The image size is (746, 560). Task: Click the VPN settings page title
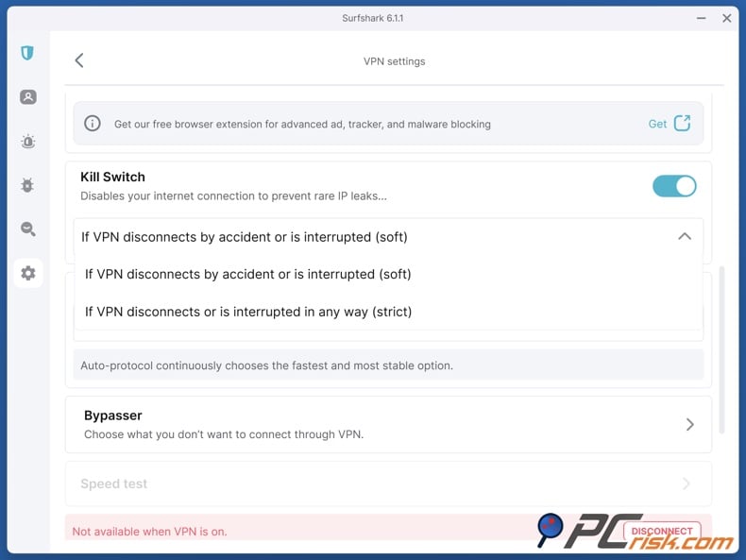pos(394,61)
